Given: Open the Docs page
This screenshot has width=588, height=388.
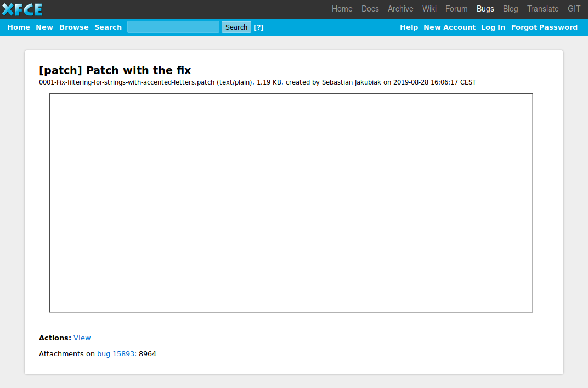Looking at the screenshot, I should click(370, 9).
